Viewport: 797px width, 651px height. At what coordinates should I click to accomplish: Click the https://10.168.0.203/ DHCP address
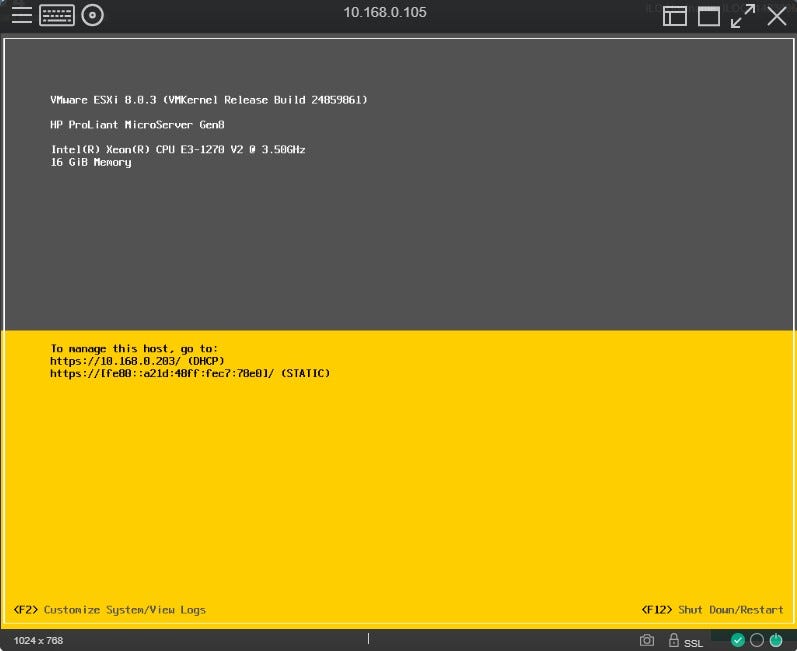pyautogui.click(x=137, y=361)
